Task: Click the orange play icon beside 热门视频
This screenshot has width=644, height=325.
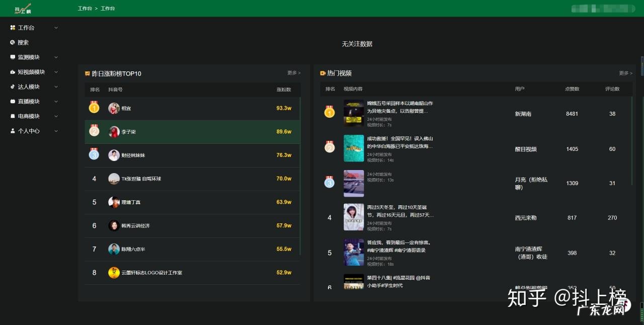Action: (322, 73)
